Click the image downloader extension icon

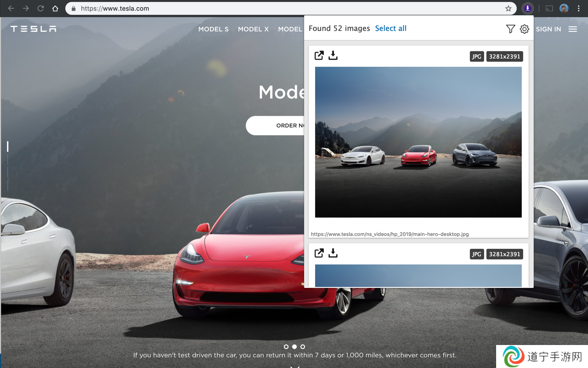click(x=527, y=8)
